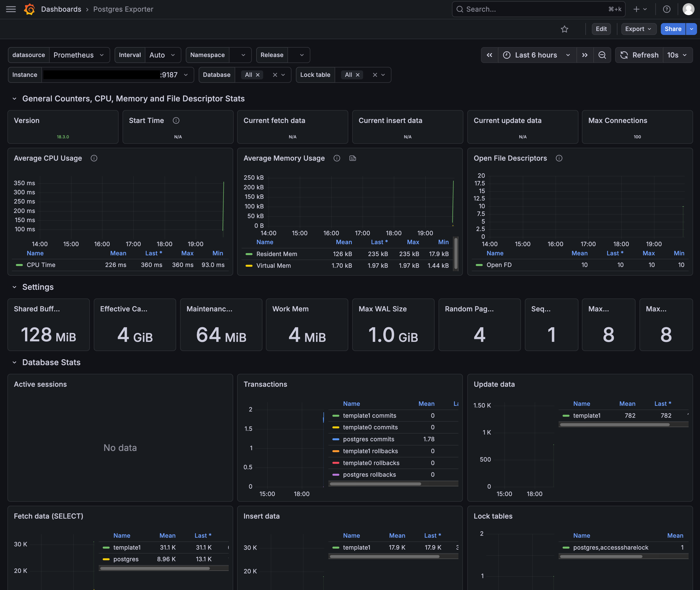Click the info icon beside Average CPU Usage
This screenshot has width=700, height=590.
pos(94,158)
